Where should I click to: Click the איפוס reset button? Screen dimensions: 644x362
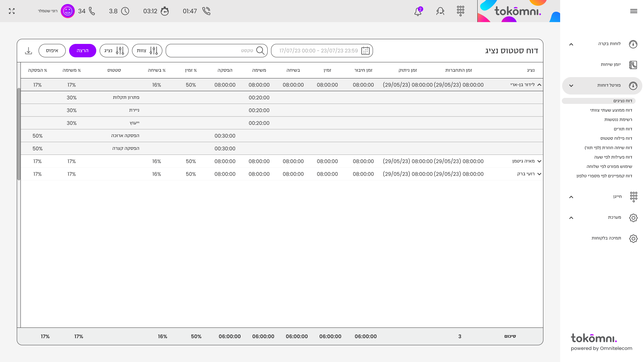tap(52, 51)
